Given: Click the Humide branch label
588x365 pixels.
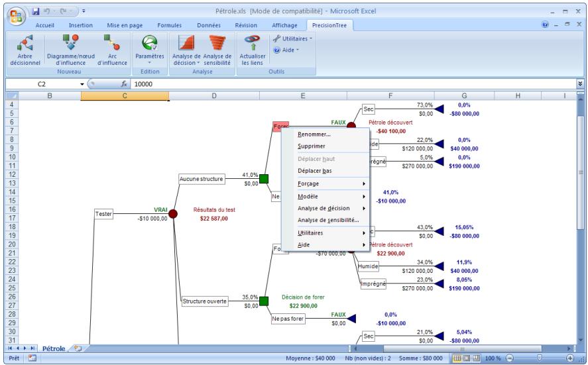Looking at the screenshot, I should coord(368,266).
